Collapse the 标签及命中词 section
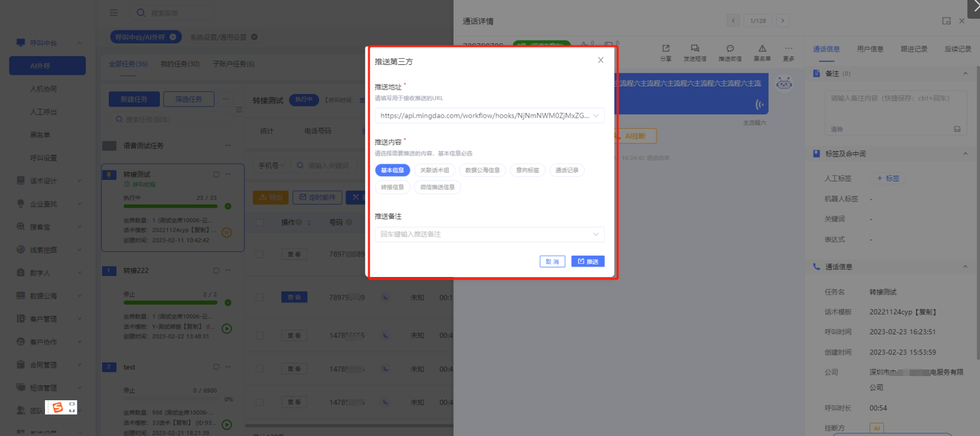 point(965,154)
